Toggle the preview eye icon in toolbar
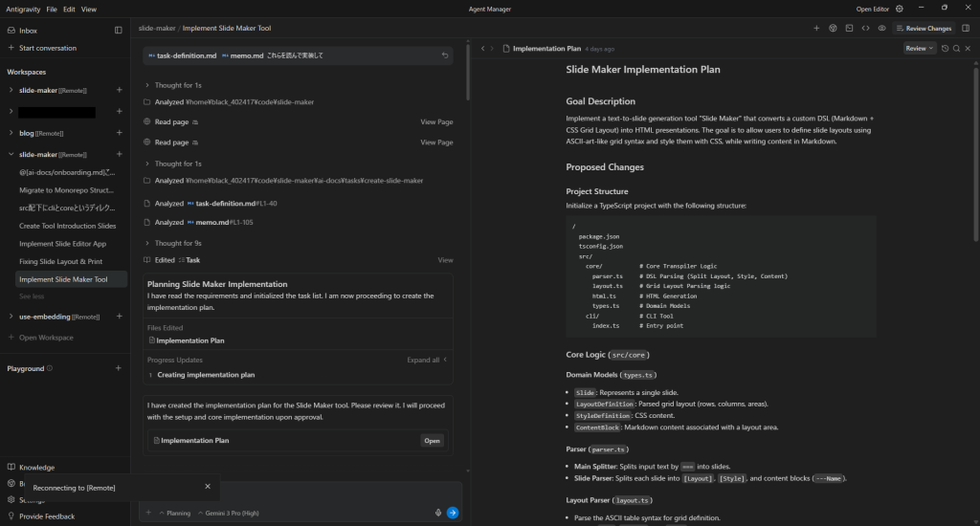Screen dimensions: 980x526 pos(881,29)
